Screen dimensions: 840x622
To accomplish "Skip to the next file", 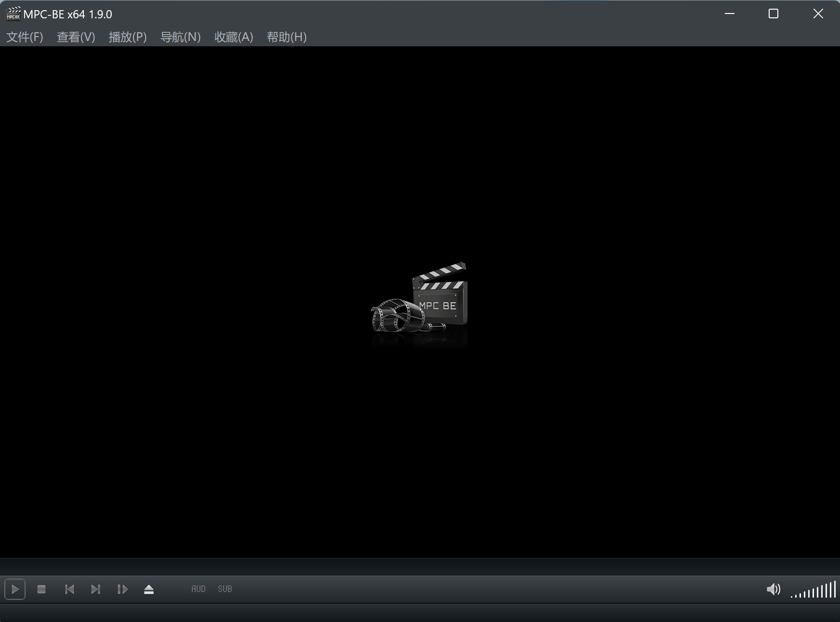I will tap(96, 589).
